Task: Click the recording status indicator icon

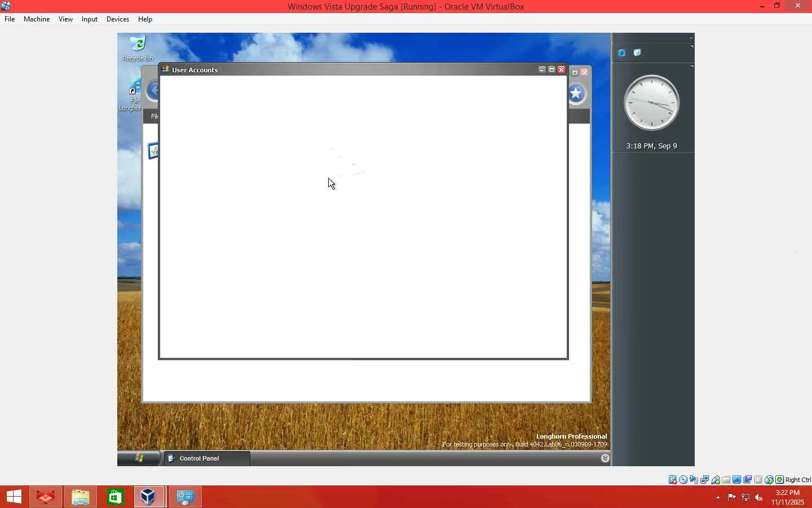Action: pyautogui.click(x=748, y=480)
